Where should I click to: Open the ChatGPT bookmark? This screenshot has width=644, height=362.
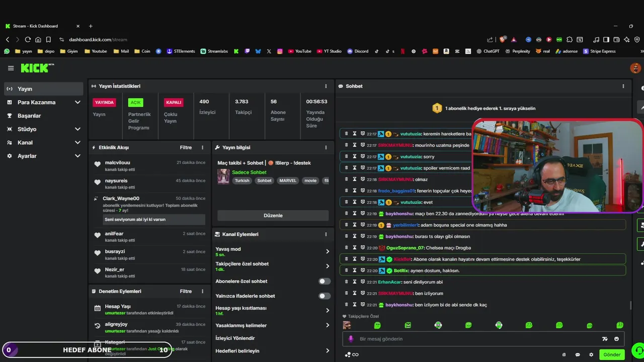coord(488,51)
